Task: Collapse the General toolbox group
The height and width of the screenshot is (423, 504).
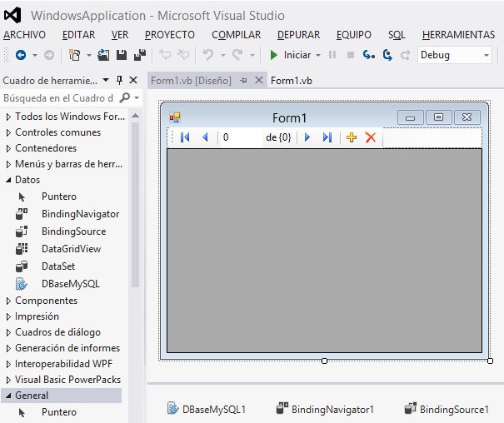Action: (x=8, y=396)
